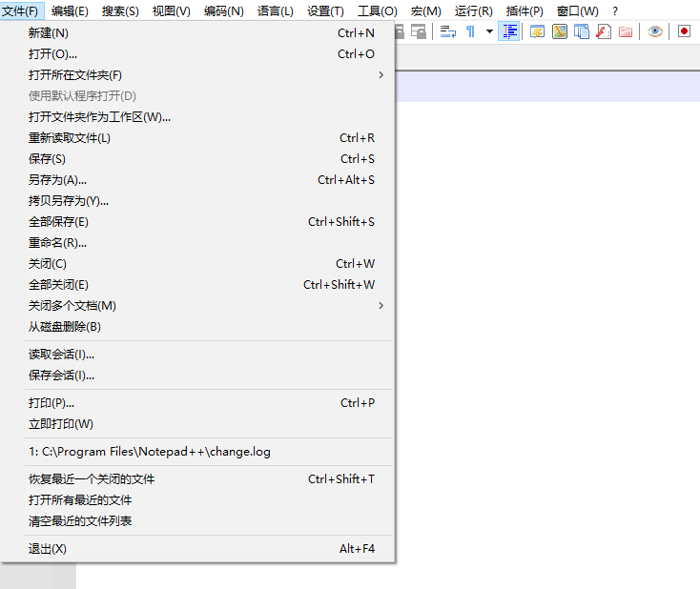Toggle word wrap toolbar icon
700x589 pixels.
(448, 31)
